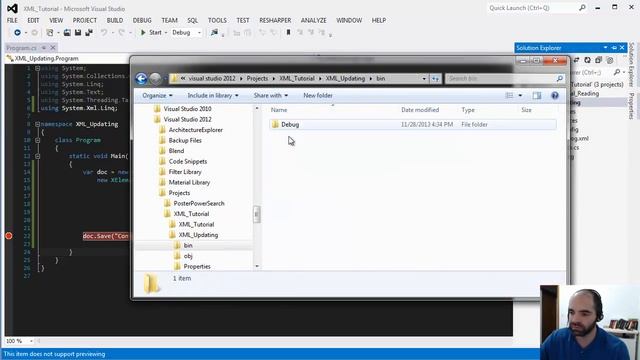This screenshot has height=360, width=640.
Task: Click the Solution Explorer refresh icon
Action: click(587, 60)
